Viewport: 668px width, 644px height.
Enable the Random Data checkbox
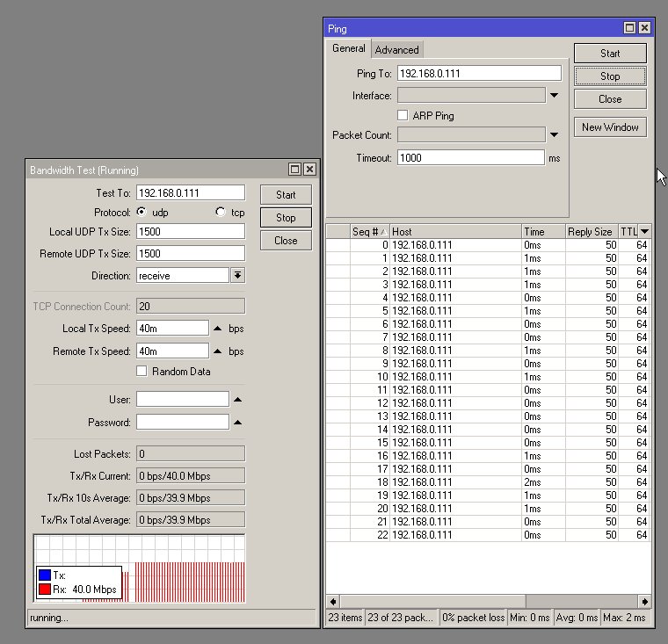pos(142,371)
